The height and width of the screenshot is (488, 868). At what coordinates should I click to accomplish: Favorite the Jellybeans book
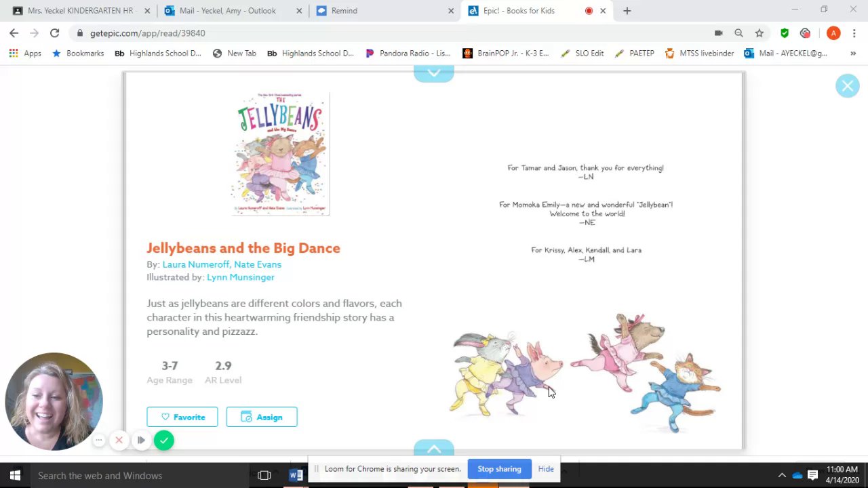coord(182,417)
